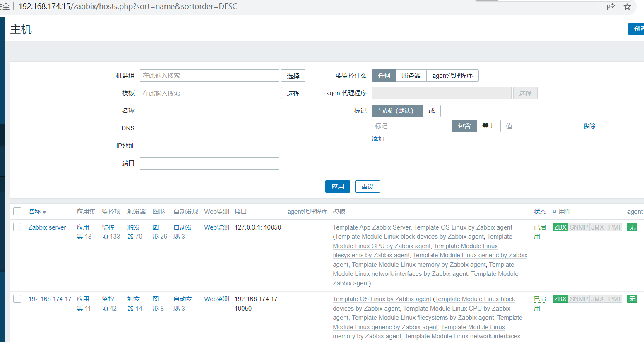Select 服务器 monitoring option
Image resolution: width=644 pixels, height=342 pixels.
pyautogui.click(x=411, y=76)
